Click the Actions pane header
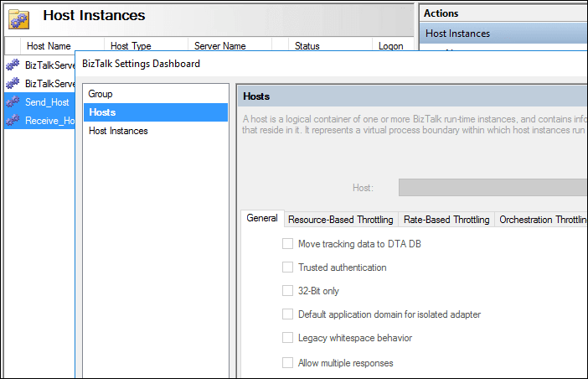 (441, 13)
